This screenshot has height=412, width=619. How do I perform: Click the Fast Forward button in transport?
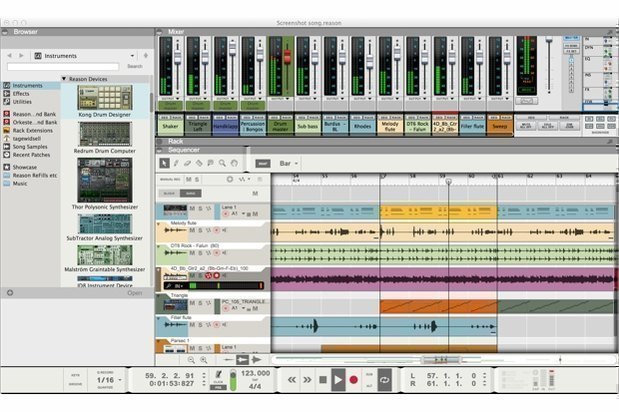coord(307,380)
